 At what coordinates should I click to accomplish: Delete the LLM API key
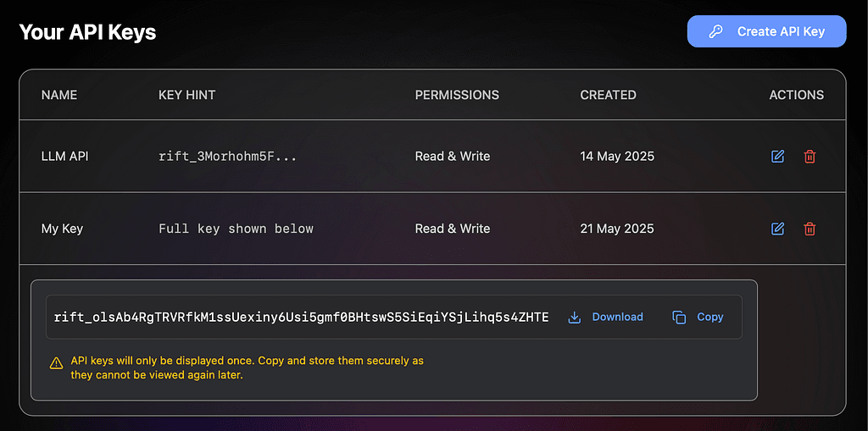[810, 157]
